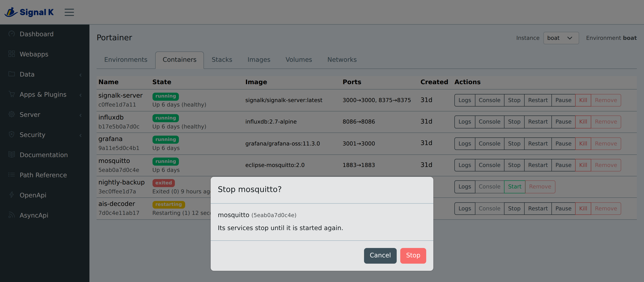This screenshot has height=282, width=644.
Task: Stop button in mosquitto table row
Action: click(514, 165)
